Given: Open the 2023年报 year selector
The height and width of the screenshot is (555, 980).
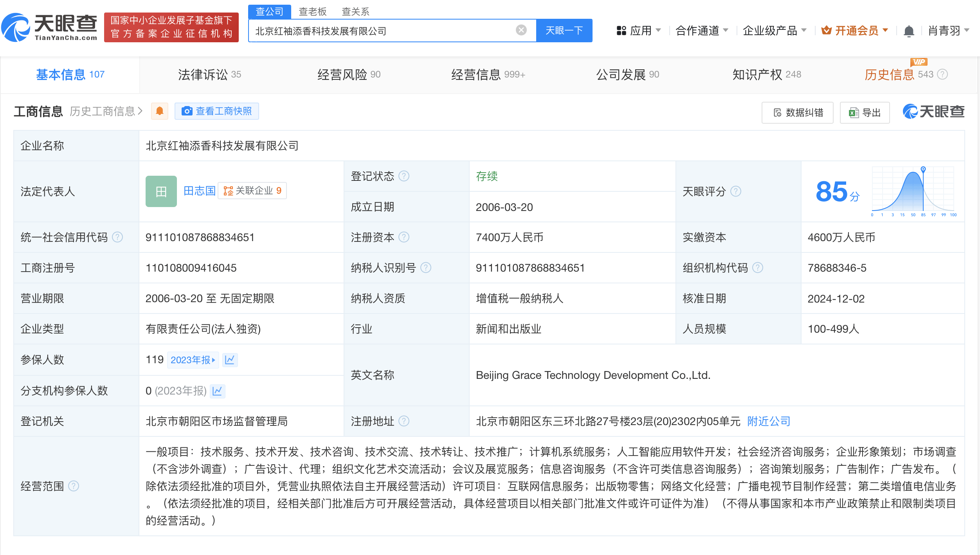Looking at the screenshot, I should [x=193, y=360].
